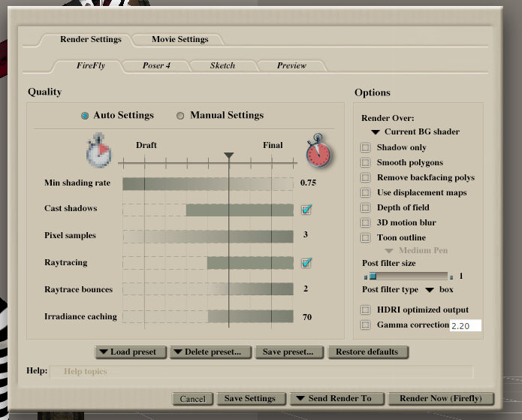The image size is (522, 420).
Task: Click the Save Settings button
Action: (x=251, y=398)
